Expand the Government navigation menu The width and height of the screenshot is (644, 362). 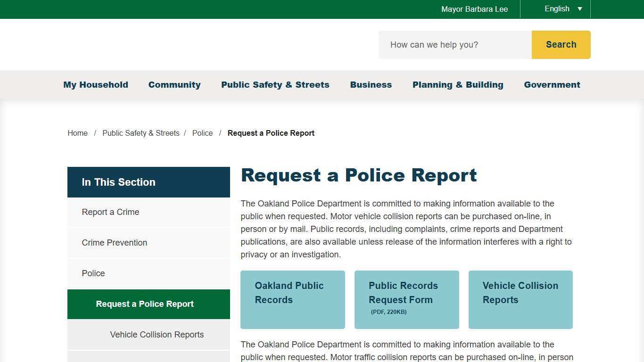tap(552, 85)
